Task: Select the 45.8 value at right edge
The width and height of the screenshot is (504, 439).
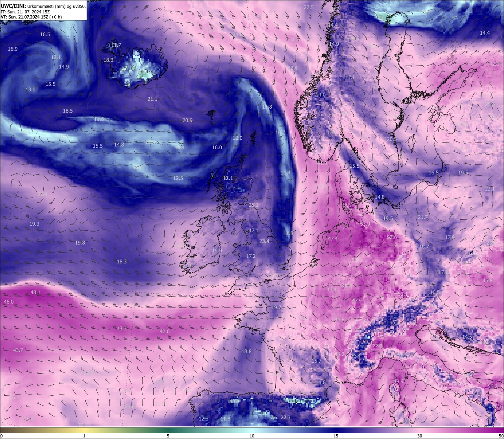Action: pyautogui.click(x=487, y=281)
